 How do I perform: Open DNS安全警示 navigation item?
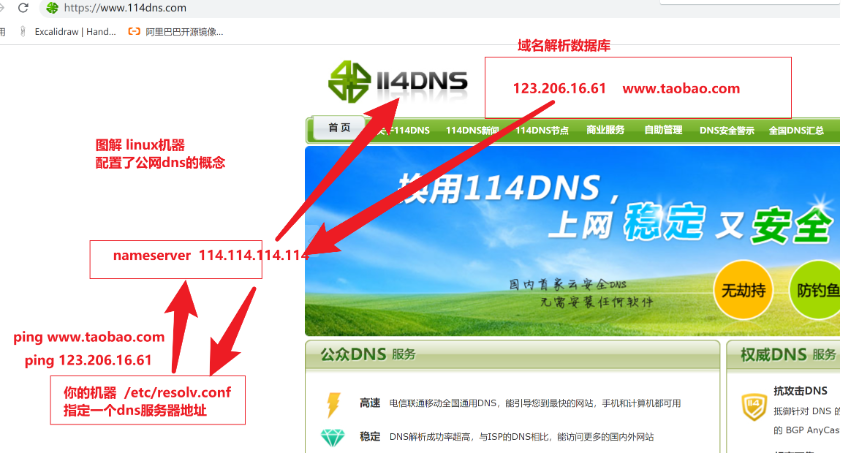727,130
